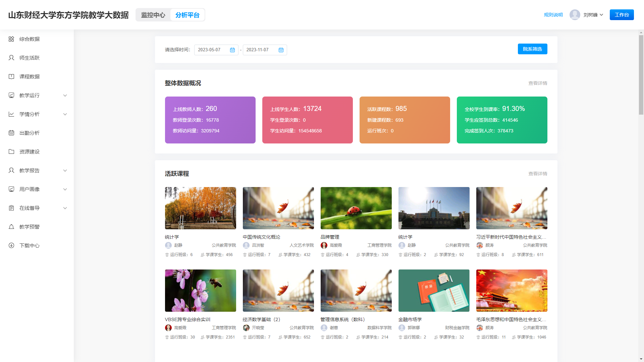Click the 出勤分析 calendar icon in sidebar
This screenshot has height=362, width=644.
pos(11,133)
